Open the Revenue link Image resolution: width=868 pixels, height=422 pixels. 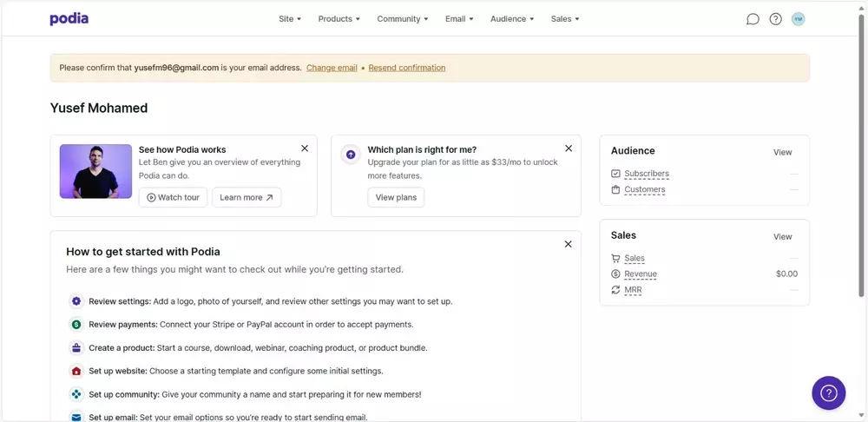point(641,274)
